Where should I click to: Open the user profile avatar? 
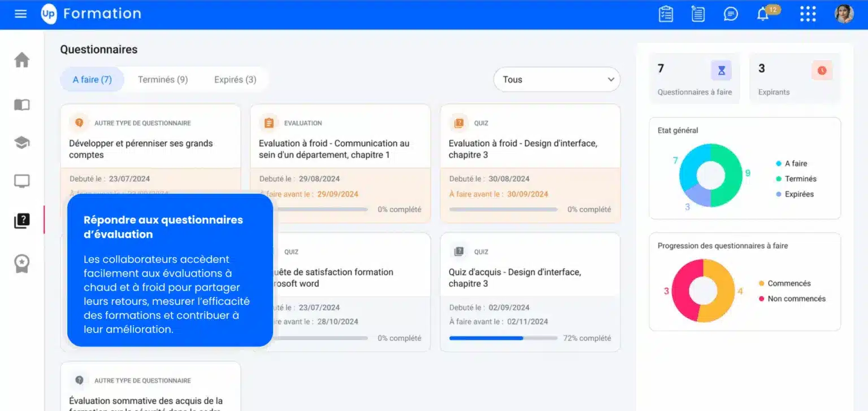(x=844, y=14)
